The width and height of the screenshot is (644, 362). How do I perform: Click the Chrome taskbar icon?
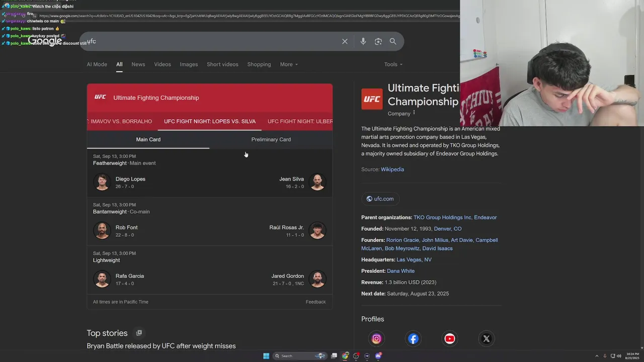(345, 356)
